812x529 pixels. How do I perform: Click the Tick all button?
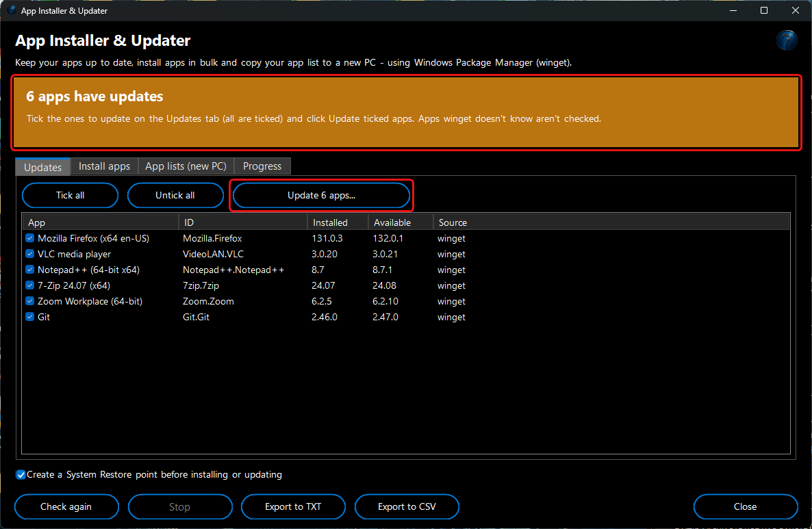(x=71, y=195)
